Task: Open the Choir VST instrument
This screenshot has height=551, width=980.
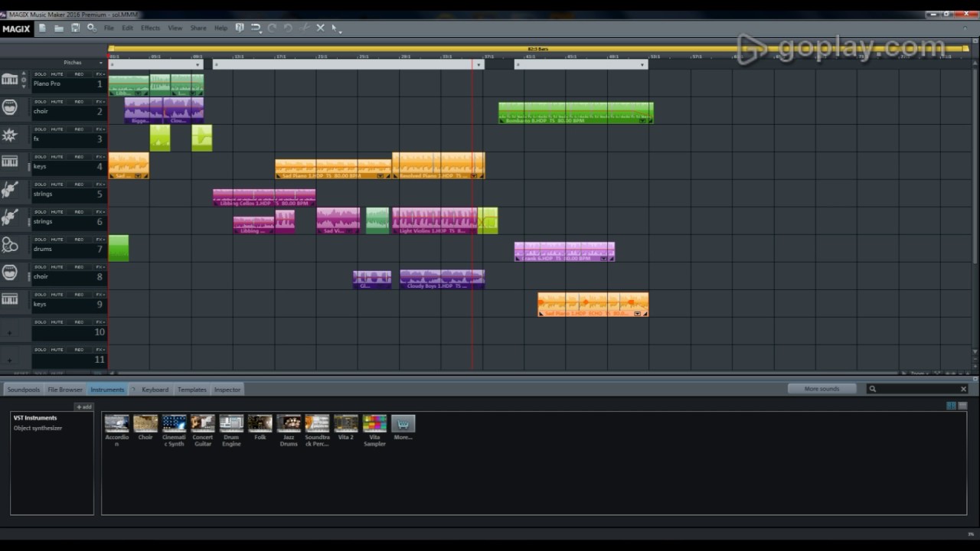Action: (x=145, y=429)
